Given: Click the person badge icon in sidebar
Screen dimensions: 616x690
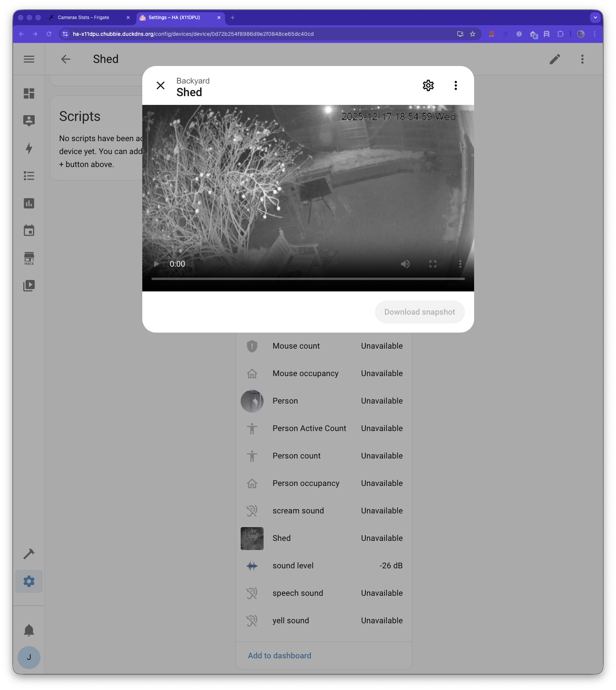Looking at the screenshot, I should (x=29, y=121).
